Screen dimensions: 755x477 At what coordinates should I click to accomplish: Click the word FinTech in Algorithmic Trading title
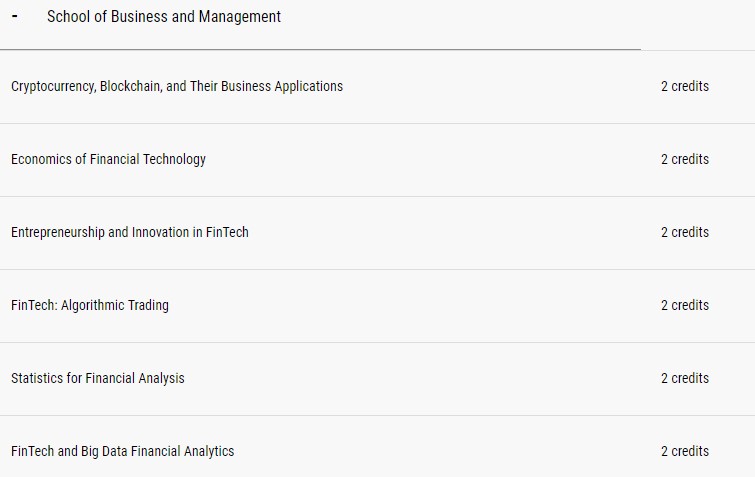[33, 306]
